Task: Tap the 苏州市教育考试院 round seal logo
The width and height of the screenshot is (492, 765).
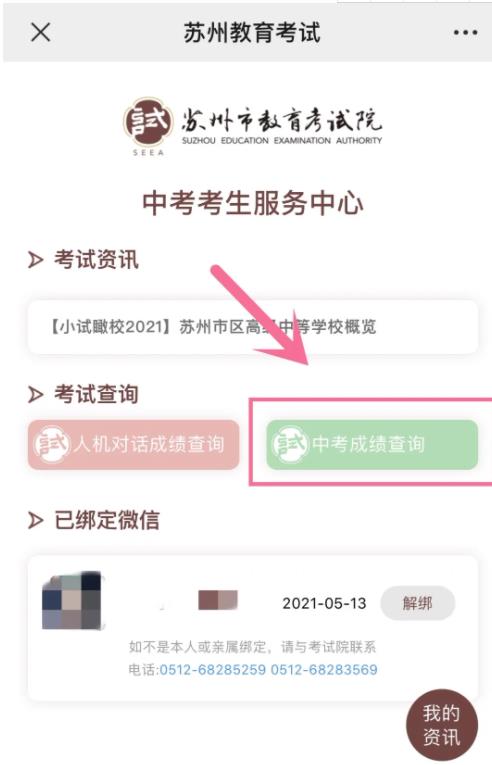Action: (148, 122)
